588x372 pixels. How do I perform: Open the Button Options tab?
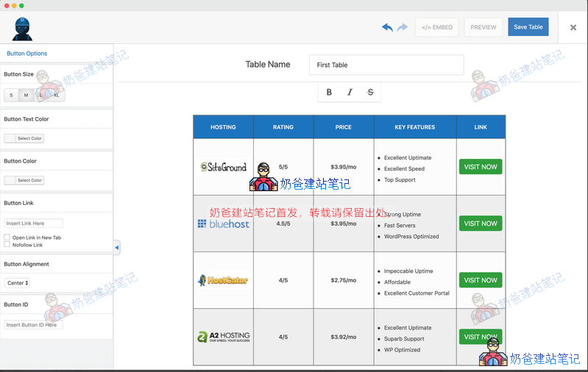pos(26,54)
